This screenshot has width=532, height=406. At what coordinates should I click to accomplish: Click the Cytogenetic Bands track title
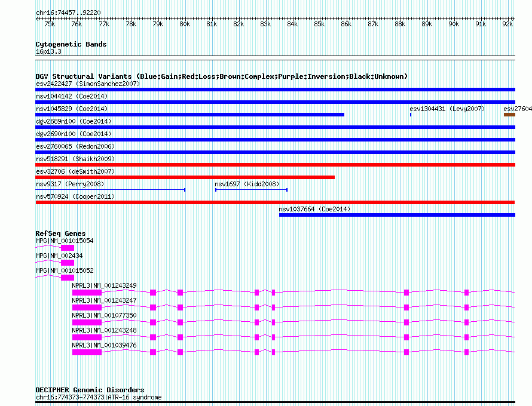[x=71, y=44]
